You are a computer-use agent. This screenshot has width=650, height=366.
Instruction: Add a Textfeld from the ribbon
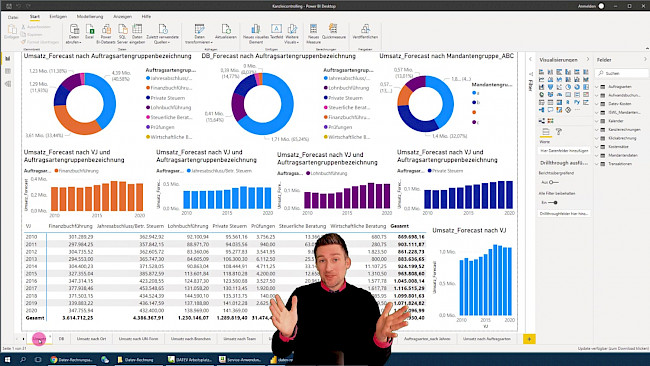[x=276, y=32]
